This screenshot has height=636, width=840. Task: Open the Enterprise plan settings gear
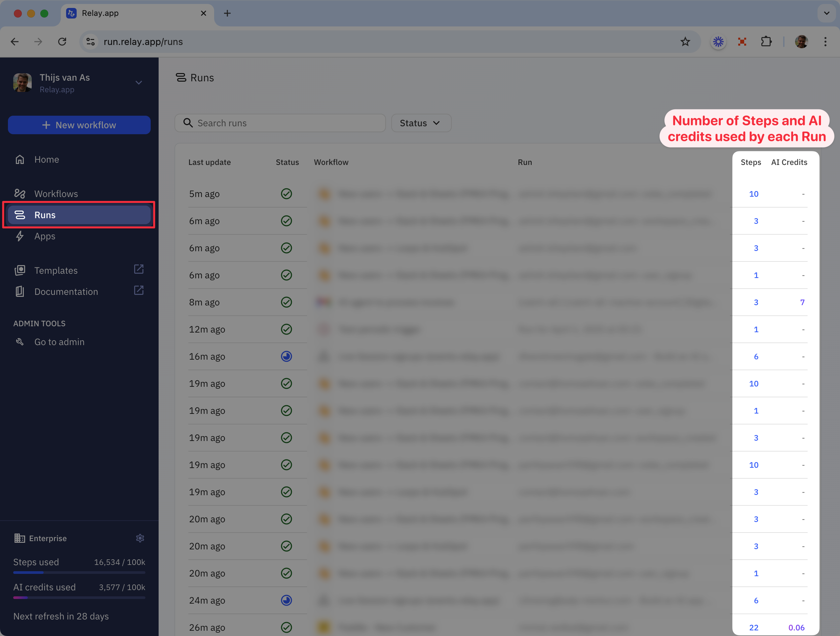tap(140, 538)
